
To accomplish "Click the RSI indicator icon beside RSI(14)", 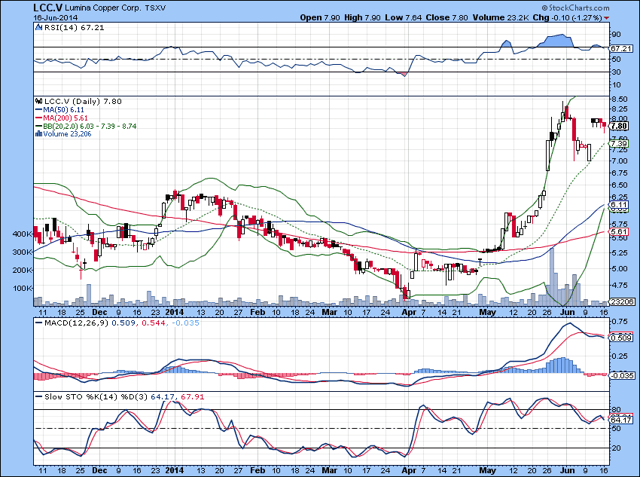I will (39, 28).
